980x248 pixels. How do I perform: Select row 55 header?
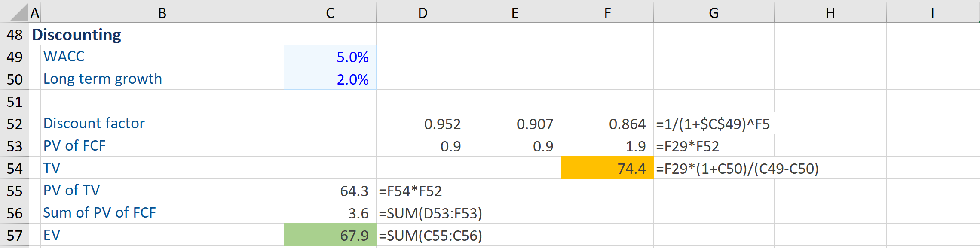[x=14, y=191]
